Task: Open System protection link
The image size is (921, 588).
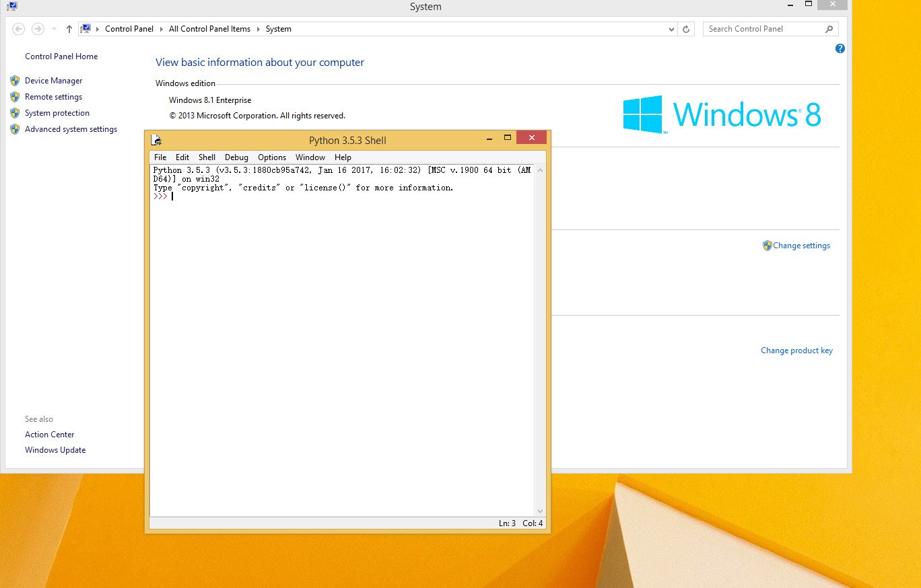Action: 57,113
